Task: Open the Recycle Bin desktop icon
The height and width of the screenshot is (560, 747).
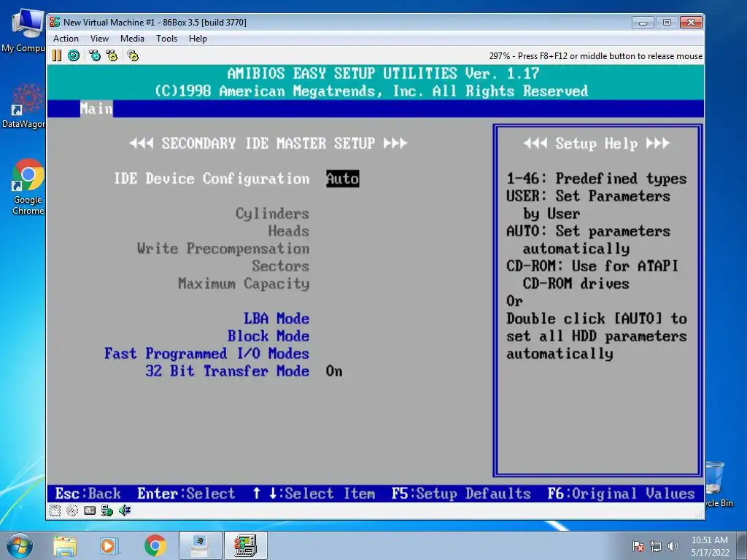Action: click(719, 484)
